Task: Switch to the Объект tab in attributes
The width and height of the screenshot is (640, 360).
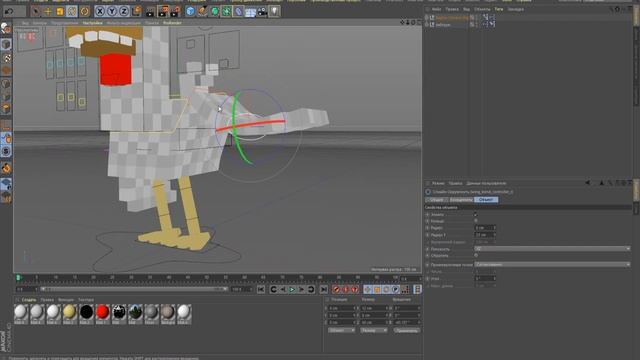Action: [486, 200]
